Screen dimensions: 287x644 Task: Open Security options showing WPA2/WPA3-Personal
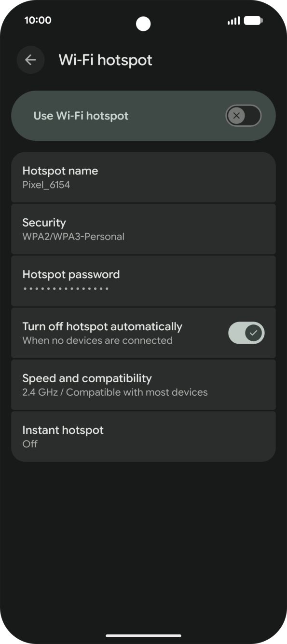(x=143, y=228)
